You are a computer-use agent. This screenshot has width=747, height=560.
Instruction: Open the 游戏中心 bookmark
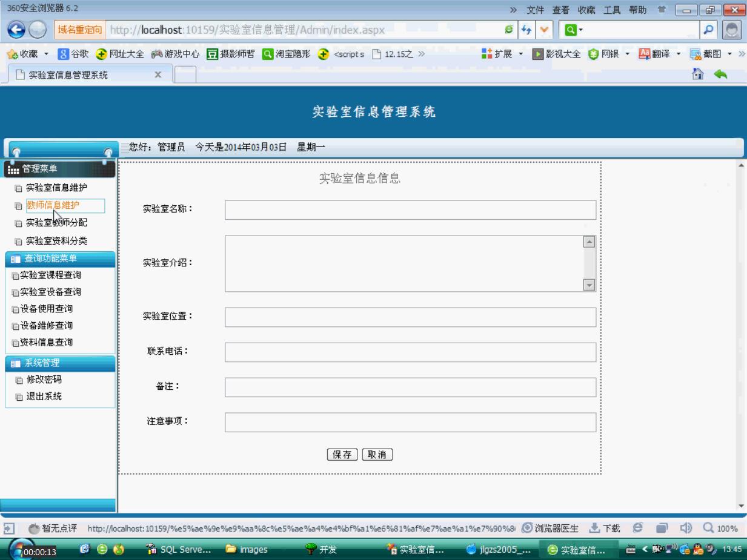tap(175, 54)
